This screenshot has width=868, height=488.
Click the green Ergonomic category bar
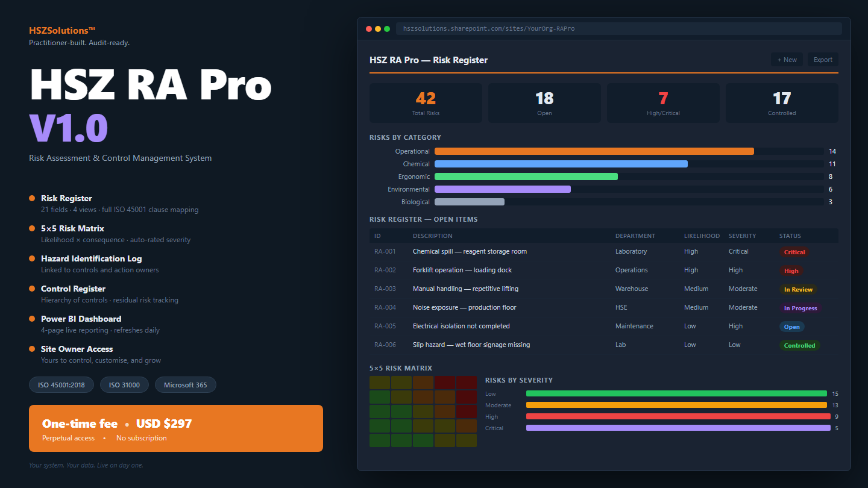526,177
